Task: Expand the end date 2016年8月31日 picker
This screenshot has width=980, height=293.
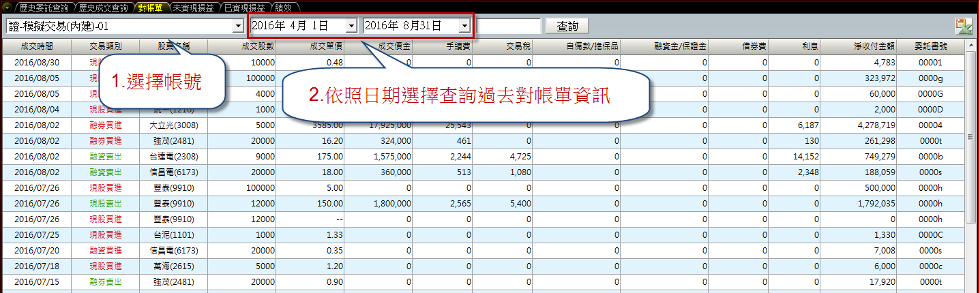Action: [x=464, y=26]
